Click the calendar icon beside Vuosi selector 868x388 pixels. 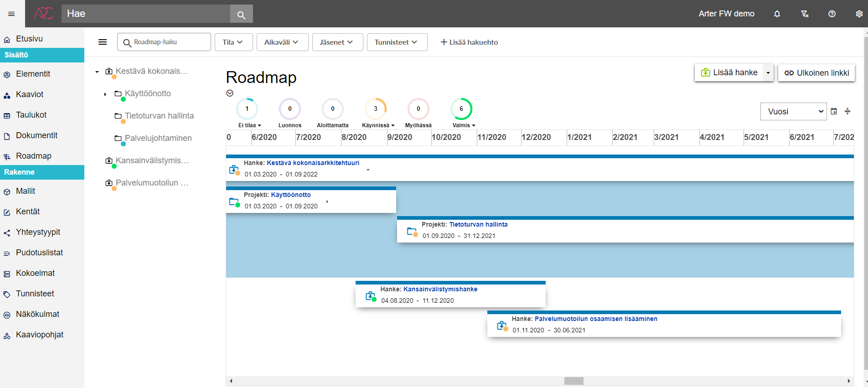pyautogui.click(x=834, y=111)
